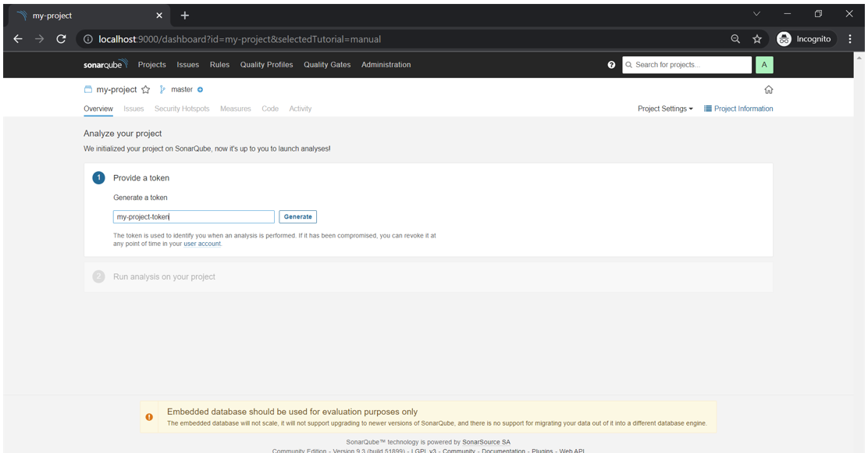Image resolution: width=868 pixels, height=453 pixels.
Task: Open the SonarSource SA link
Action: coord(486,442)
